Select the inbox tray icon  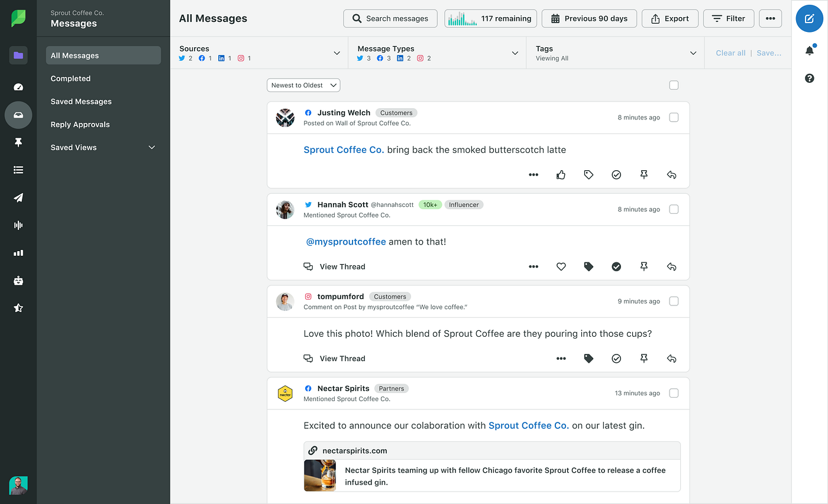(x=18, y=115)
